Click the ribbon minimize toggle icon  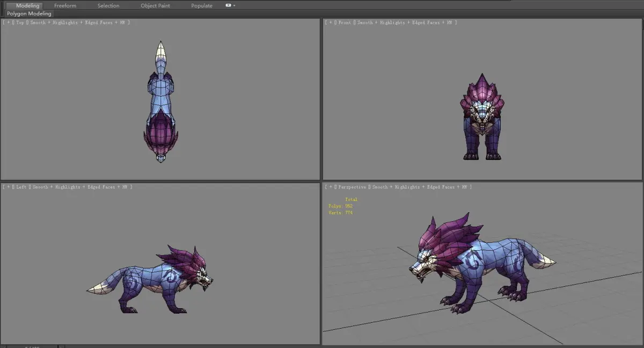(x=229, y=5)
